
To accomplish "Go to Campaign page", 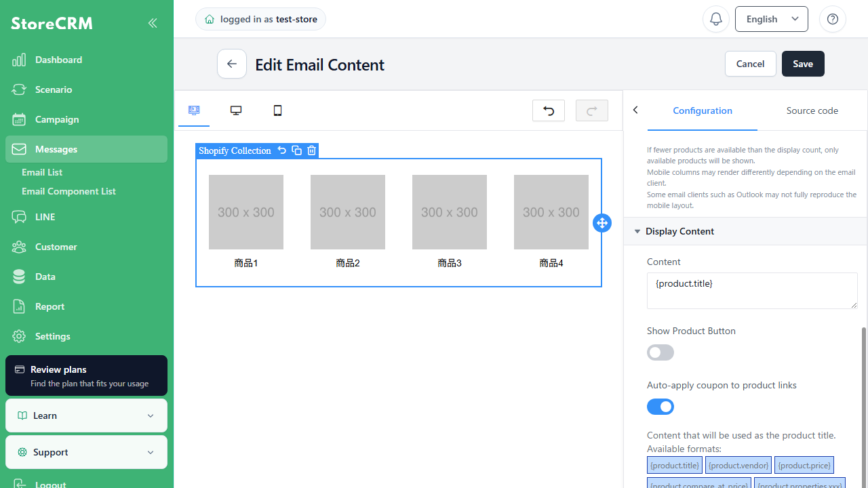I will point(86,119).
